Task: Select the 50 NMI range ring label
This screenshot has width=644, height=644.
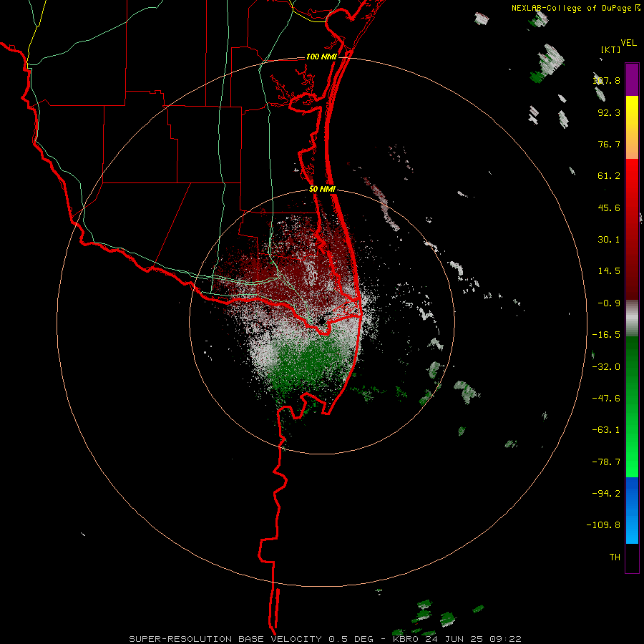Action: click(x=323, y=189)
